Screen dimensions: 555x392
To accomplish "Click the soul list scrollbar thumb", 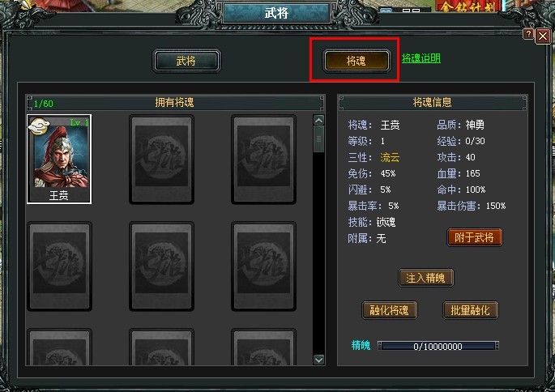I will point(318,139).
